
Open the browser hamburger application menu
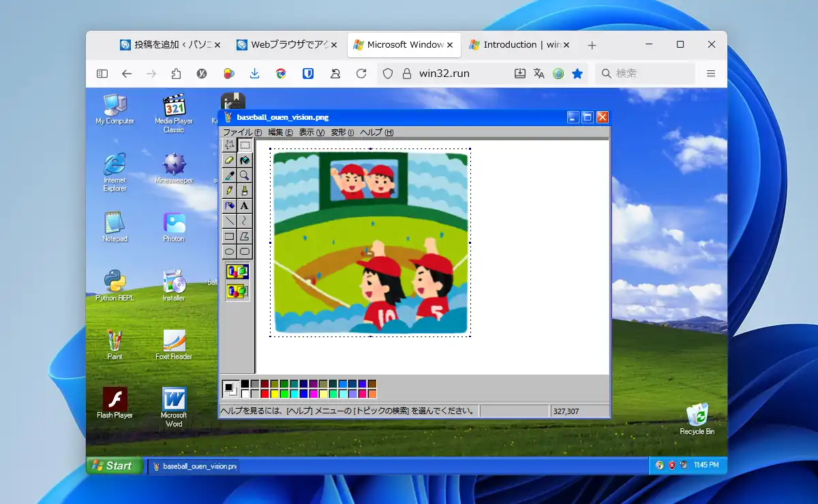(711, 74)
